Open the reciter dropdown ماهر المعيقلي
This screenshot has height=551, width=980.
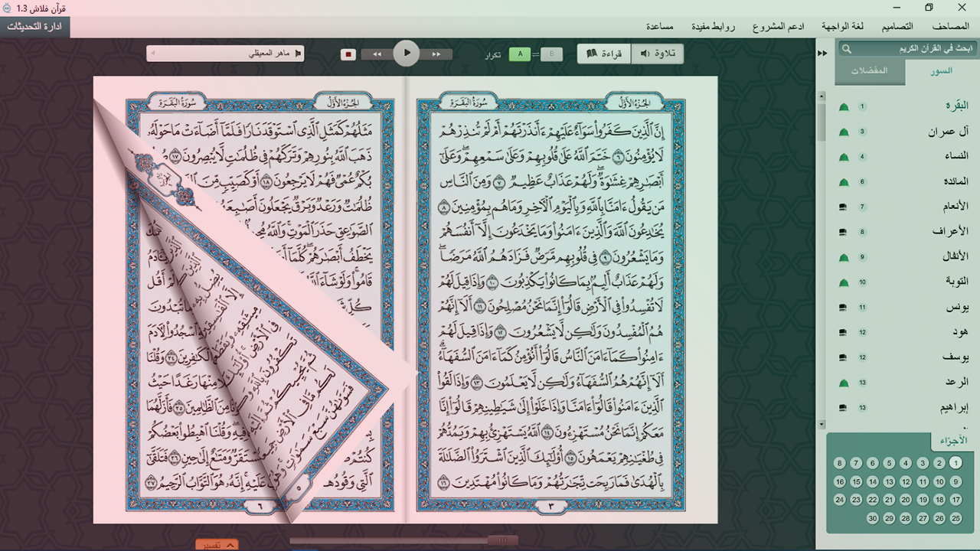226,54
